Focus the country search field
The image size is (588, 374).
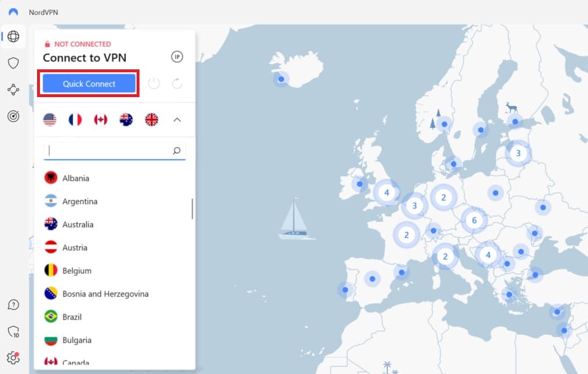(x=115, y=151)
